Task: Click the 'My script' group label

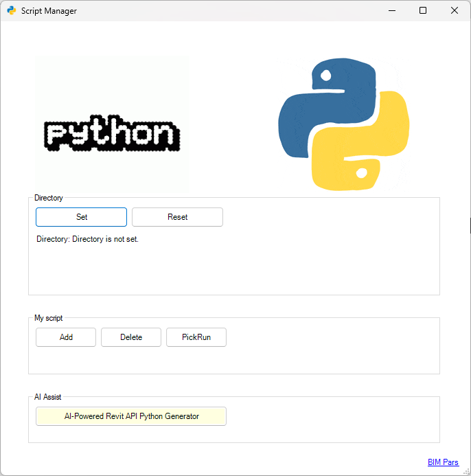Action: [49, 318]
